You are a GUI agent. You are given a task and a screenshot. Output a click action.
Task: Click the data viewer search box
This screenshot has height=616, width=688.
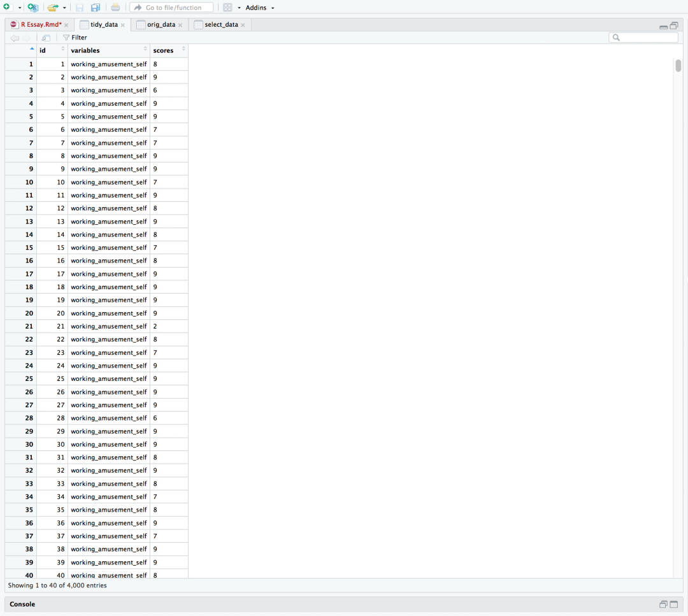[x=643, y=38]
